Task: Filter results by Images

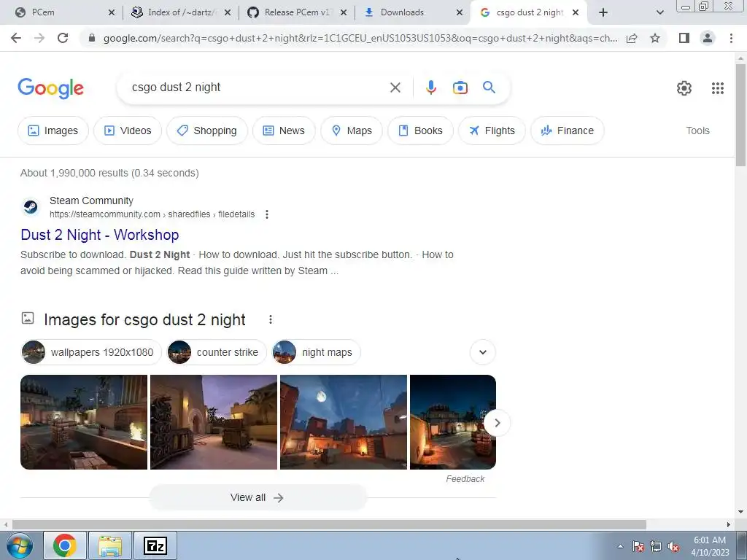Action: (x=53, y=131)
